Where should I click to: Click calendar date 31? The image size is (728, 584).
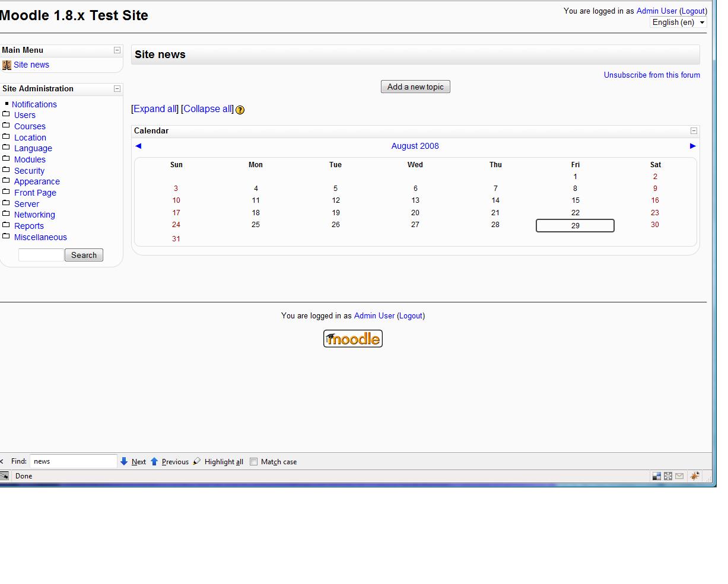(176, 238)
